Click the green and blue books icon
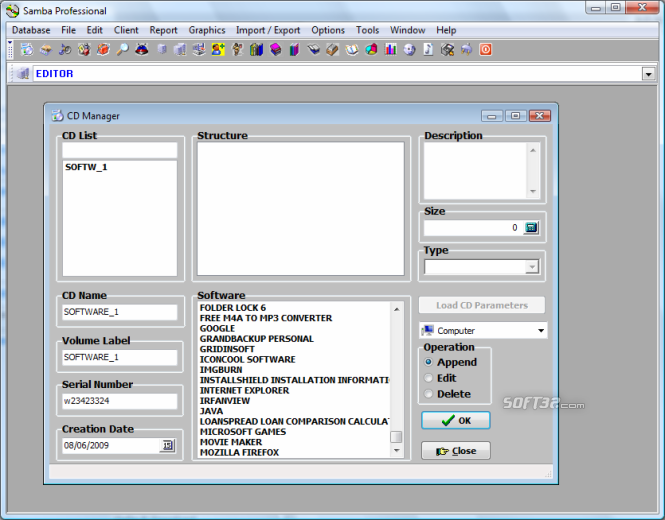665x520 pixels. [x=256, y=50]
